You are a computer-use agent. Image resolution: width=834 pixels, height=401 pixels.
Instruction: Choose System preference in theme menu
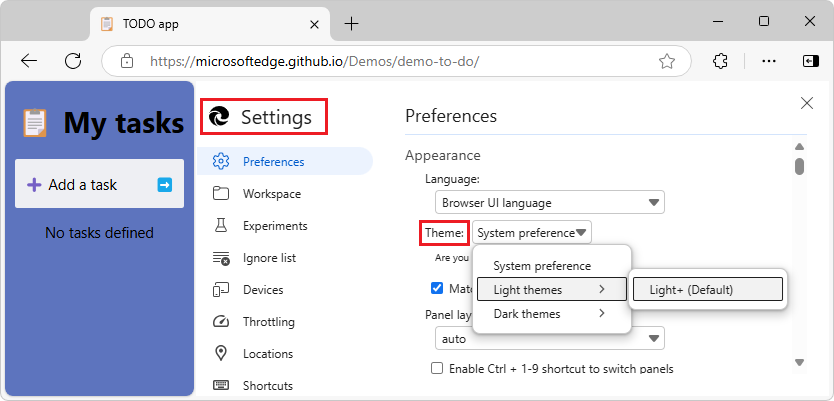[552, 265]
